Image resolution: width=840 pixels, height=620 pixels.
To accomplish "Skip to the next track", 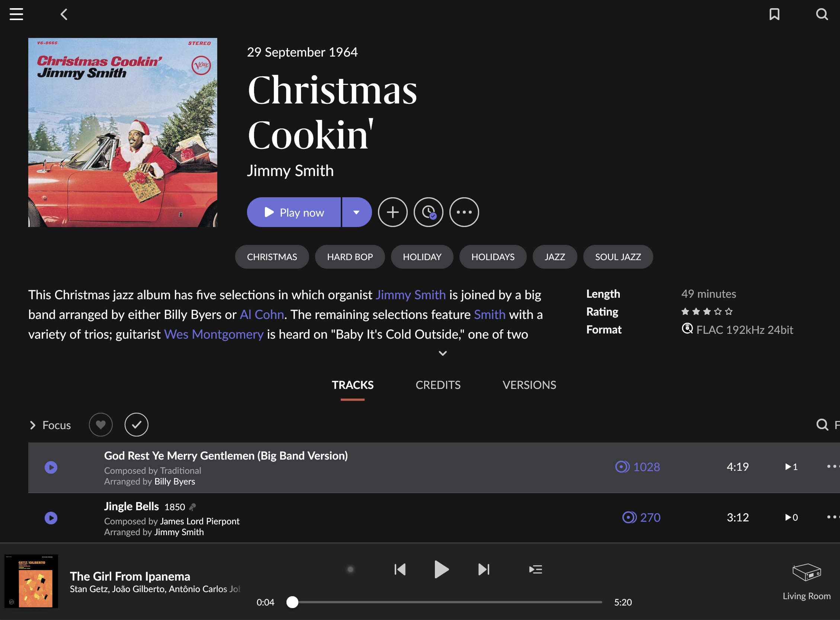I will (484, 569).
